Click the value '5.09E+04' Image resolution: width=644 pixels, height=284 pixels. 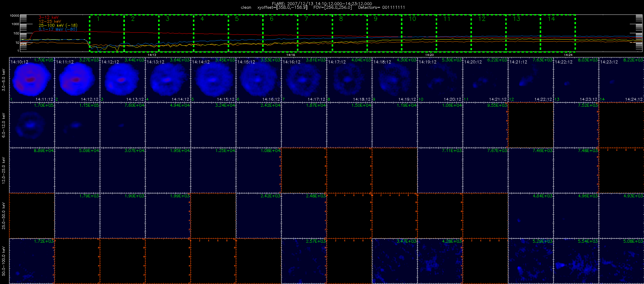click(89, 151)
